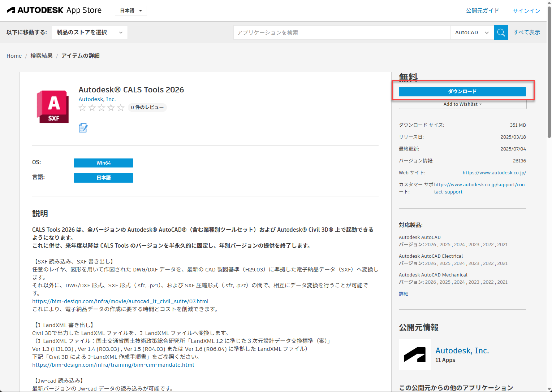Click the Autodesk App Store logo
The image size is (552, 392).
[x=54, y=10]
